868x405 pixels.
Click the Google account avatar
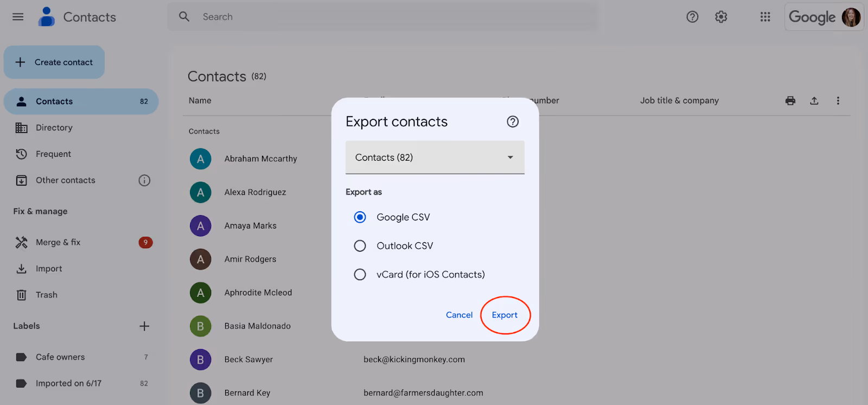tap(851, 17)
